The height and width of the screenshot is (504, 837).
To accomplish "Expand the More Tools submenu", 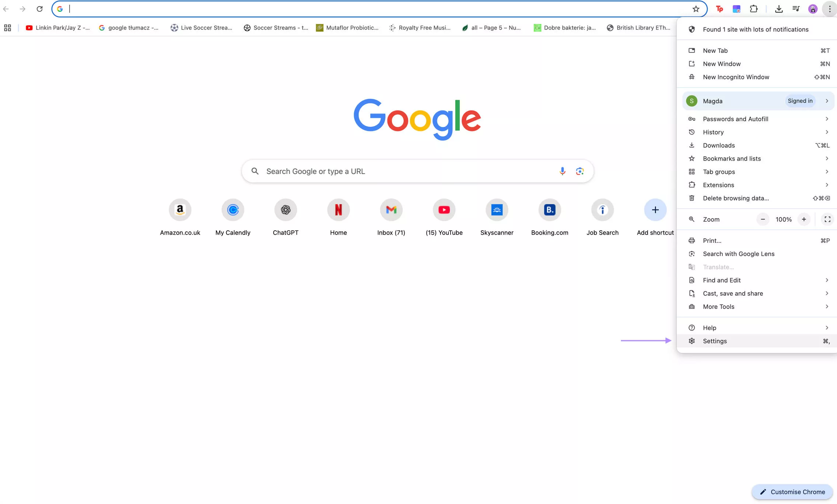I will click(758, 307).
